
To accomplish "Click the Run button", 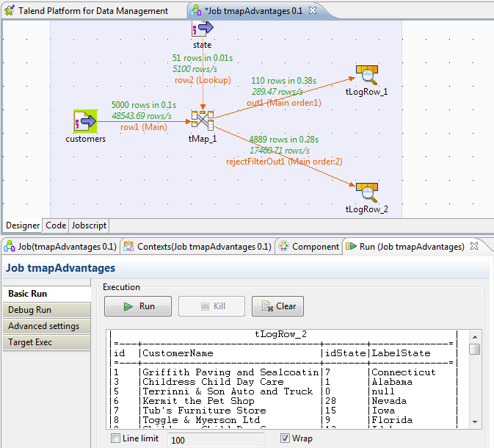I will (x=138, y=306).
